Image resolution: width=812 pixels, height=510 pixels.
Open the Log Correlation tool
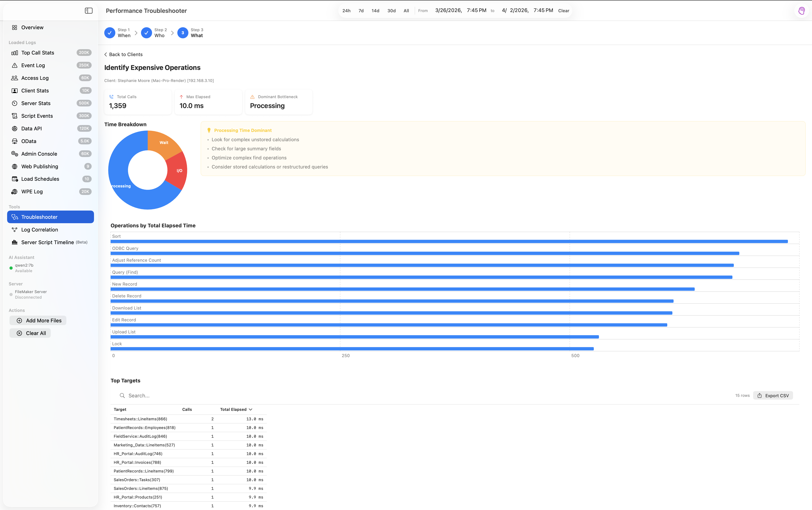tap(39, 230)
